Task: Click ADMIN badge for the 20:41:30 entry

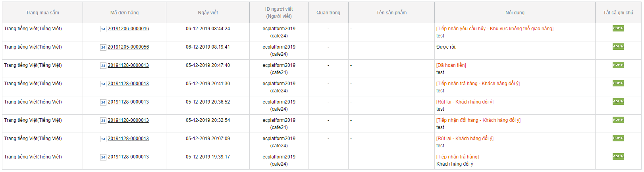Action: pyautogui.click(x=618, y=83)
